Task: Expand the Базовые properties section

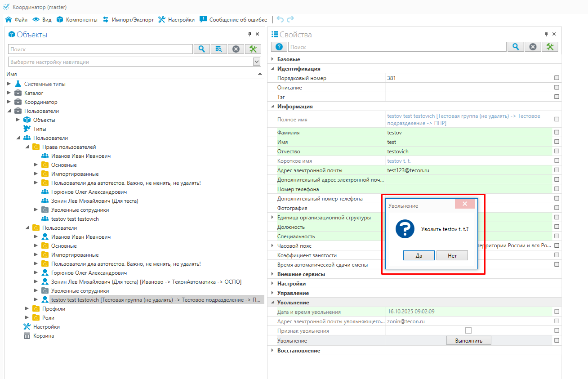Action: pyautogui.click(x=272, y=59)
